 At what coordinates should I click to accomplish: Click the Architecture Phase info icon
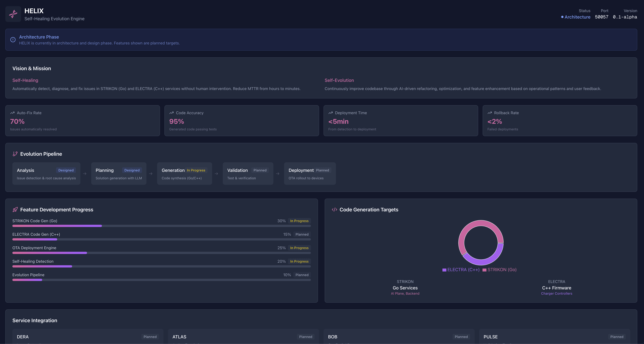tap(13, 40)
